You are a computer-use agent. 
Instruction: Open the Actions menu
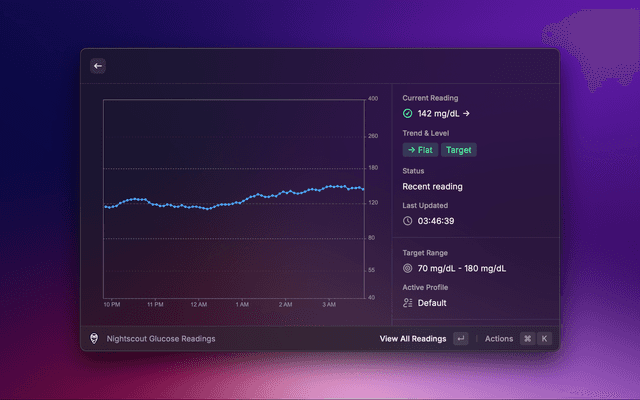[x=499, y=339]
